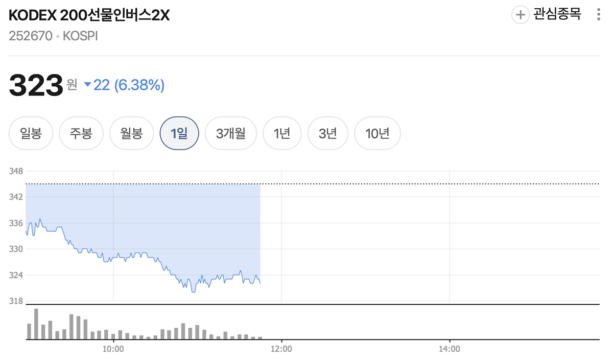This screenshot has height=364, width=613.
Task: Click the 22 (6.38%) change value
Action: pyautogui.click(x=129, y=85)
